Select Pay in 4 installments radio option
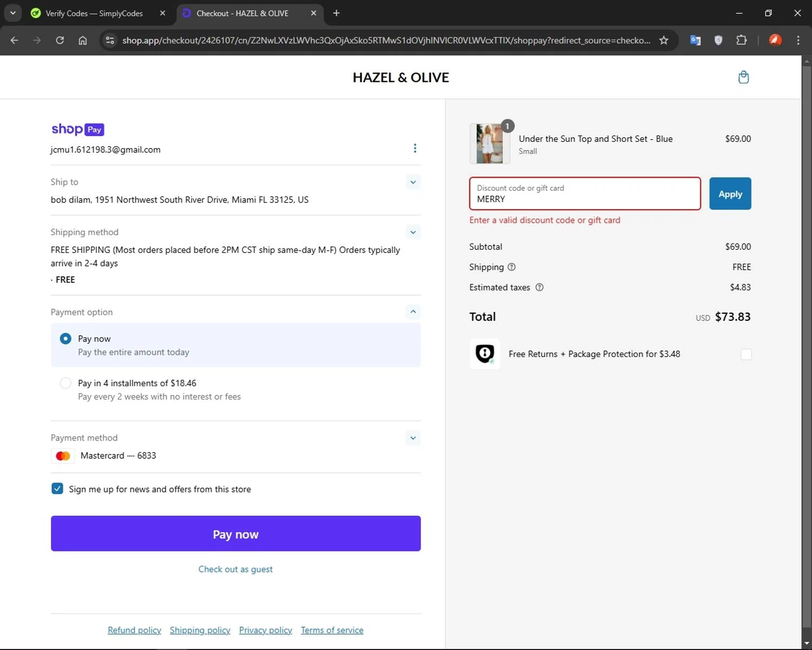Viewport: 812px width, 650px height. click(x=66, y=383)
